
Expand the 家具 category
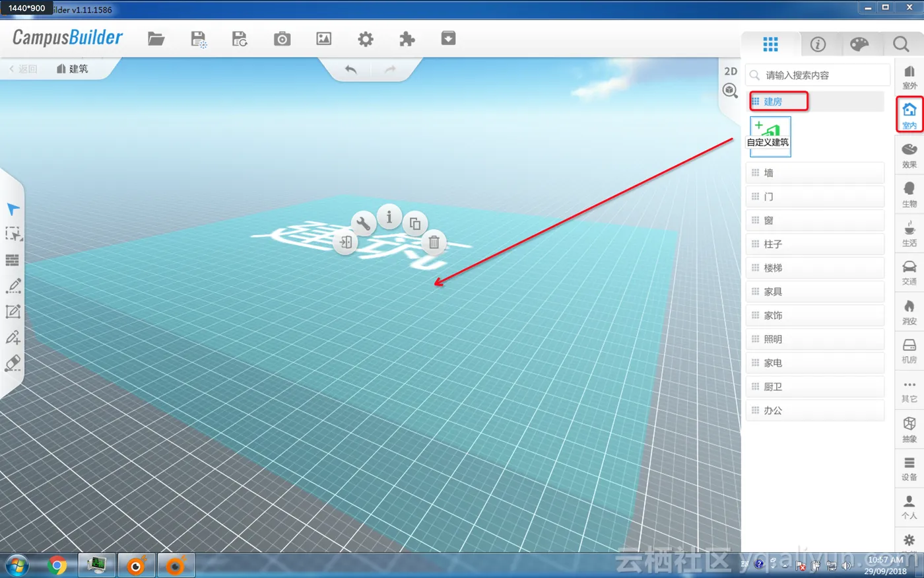(814, 292)
